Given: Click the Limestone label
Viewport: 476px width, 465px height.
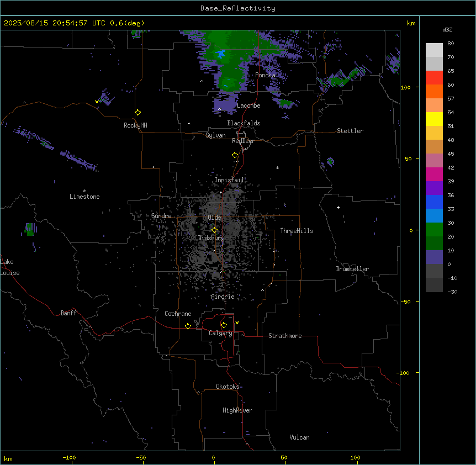Looking at the screenshot, I should pos(84,197).
